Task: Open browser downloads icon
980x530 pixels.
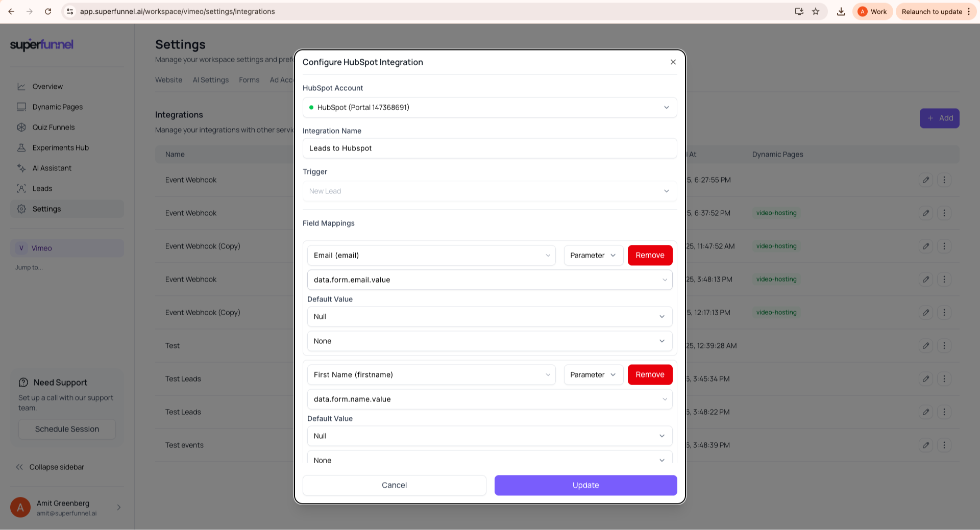Action: click(x=841, y=12)
